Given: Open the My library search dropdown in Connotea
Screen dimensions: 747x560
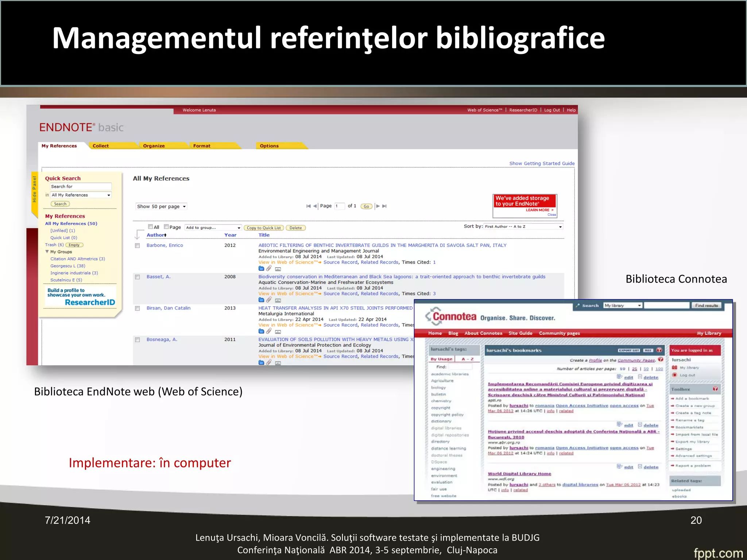Looking at the screenshot, I should 623,306.
